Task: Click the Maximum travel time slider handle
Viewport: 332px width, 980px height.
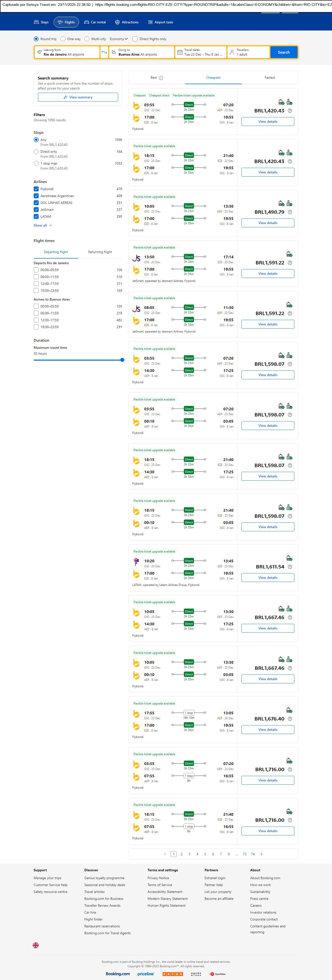Action: [122, 360]
